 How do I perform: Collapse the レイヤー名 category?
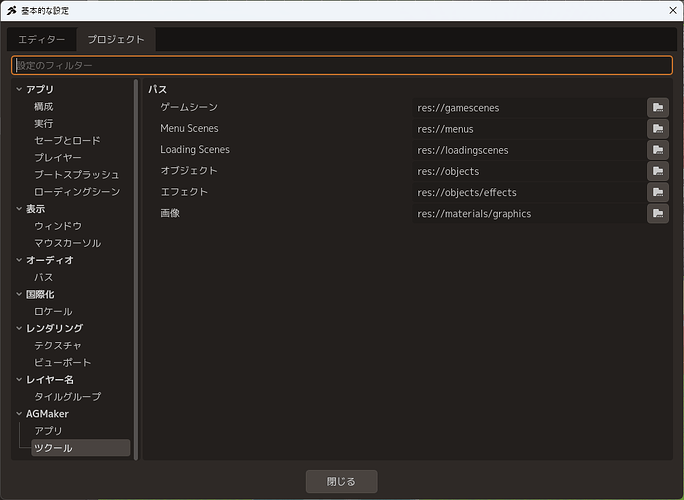point(19,380)
